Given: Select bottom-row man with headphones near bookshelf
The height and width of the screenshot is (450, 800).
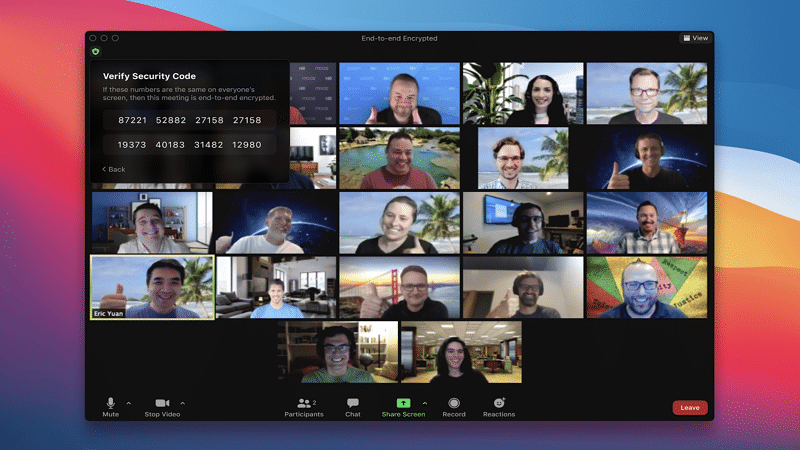Looking at the screenshot, I should pos(338,352).
